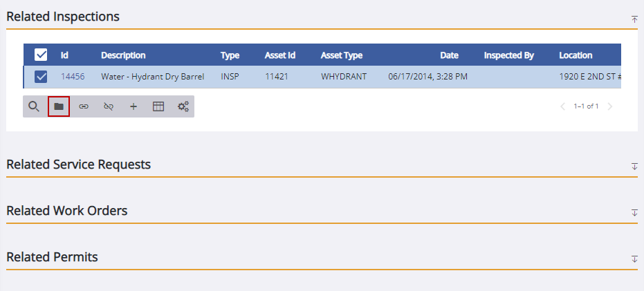This screenshot has width=644, height=291.
Task: Expand the Related Permits section
Action: coord(634,259)
